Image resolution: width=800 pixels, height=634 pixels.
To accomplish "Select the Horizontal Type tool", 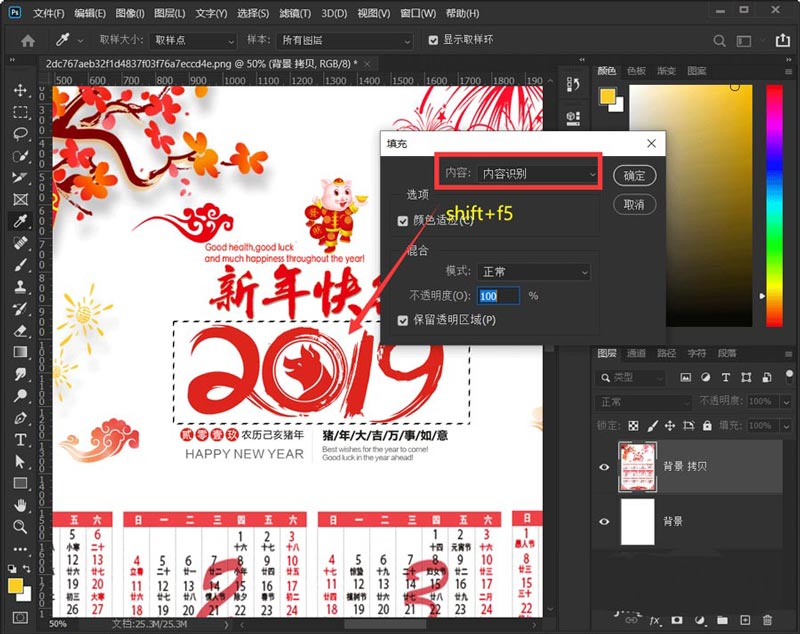I will pos(20,440).
